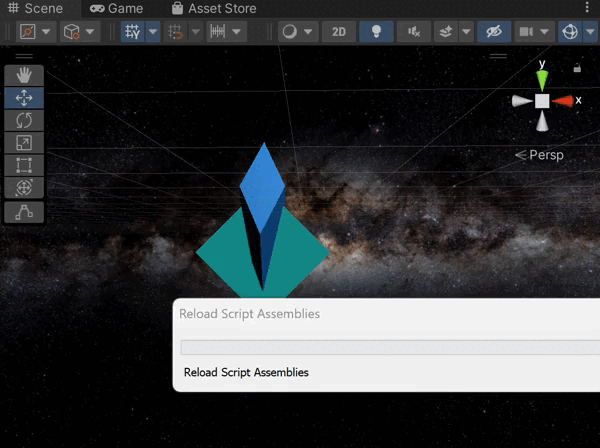Viewport: 600px width, 448px height.
Task: Open increment snap settings dropdown arrow
Action: point(237,31)
